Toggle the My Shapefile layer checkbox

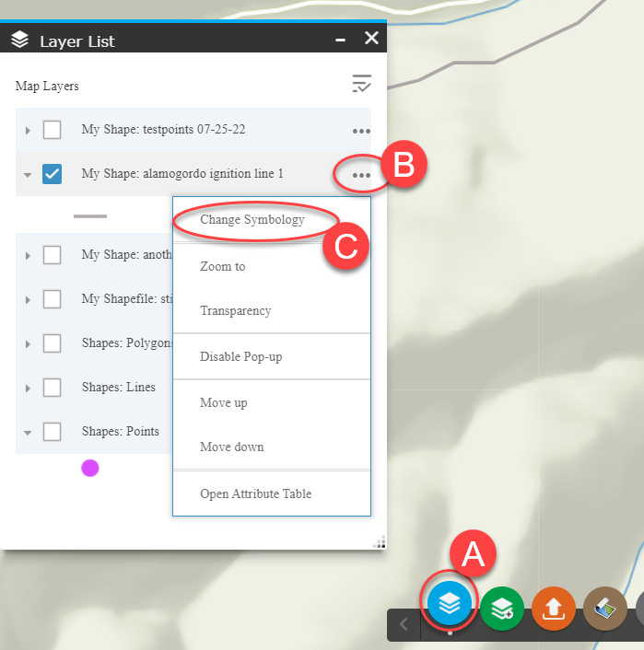(52, 299)
